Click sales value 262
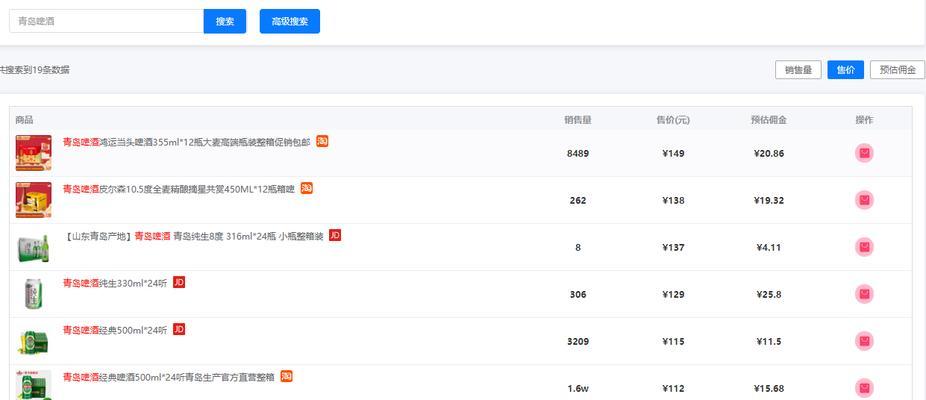 (x=578, y=201)
